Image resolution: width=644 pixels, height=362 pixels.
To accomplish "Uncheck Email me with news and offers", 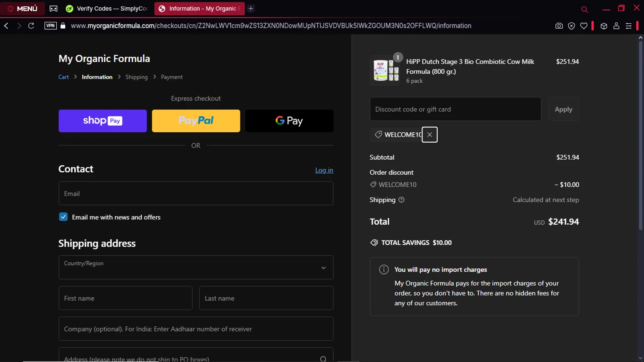I will pos(63,217).
